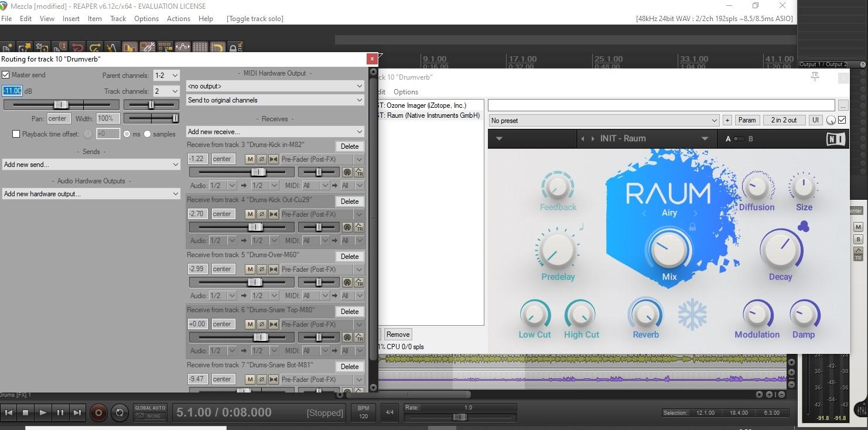The image size is (868, 430).
Task: Click the Raum Mix knob
Action: click(x=668, y=250)
